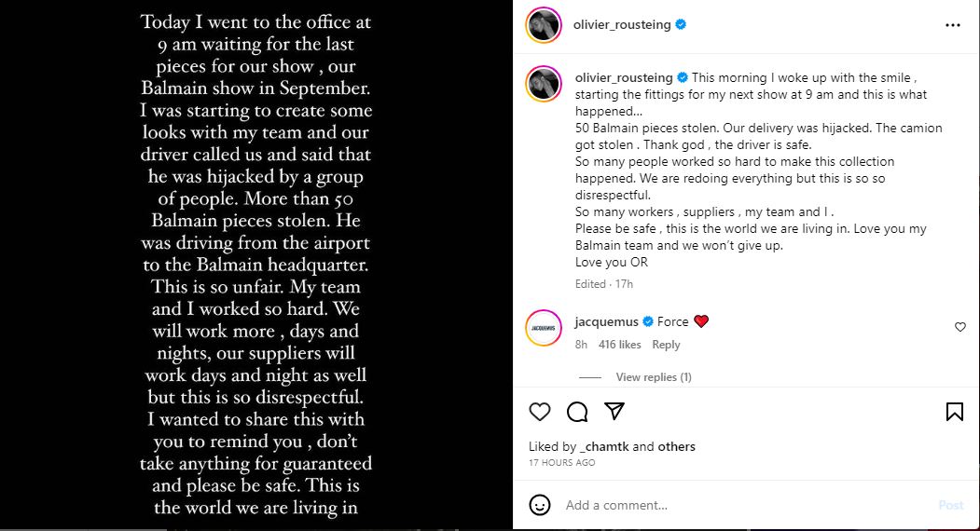This screenshot has height=531, width=980.
Task: Open others list of likers
Action: (x=676, y=446)
